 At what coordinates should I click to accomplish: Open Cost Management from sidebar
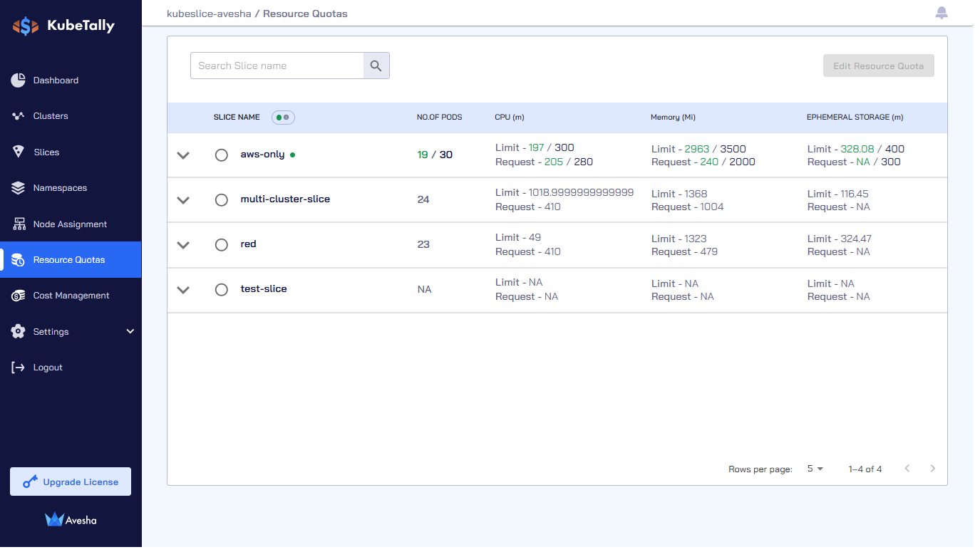(x=71, y=296)
